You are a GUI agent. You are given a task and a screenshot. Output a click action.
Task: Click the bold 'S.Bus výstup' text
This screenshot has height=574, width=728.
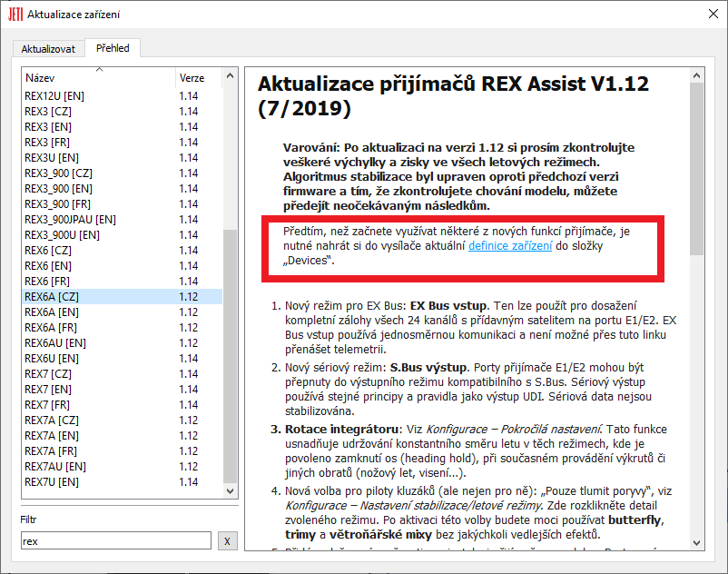(428, 367)
